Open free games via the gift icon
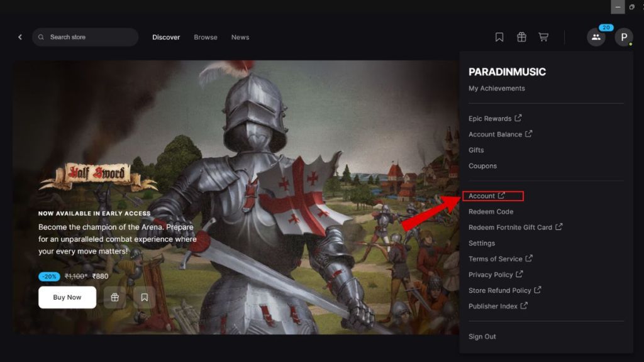 click(521, 36)
